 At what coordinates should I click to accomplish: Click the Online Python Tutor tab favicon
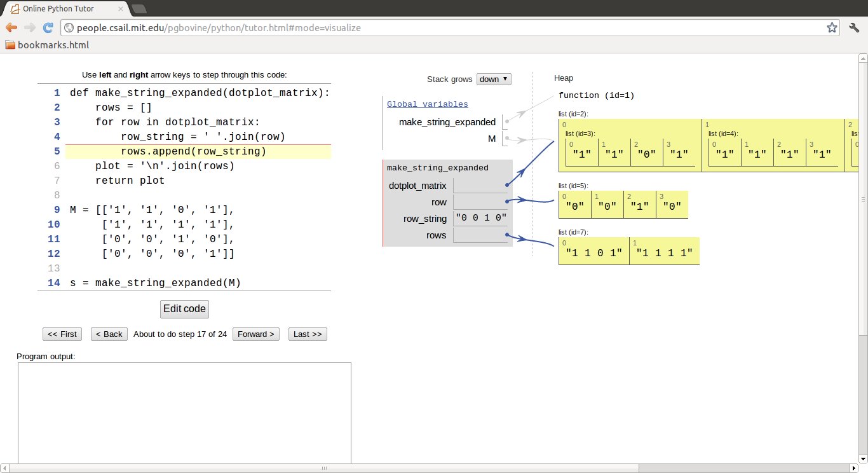(x=15, y=8)
